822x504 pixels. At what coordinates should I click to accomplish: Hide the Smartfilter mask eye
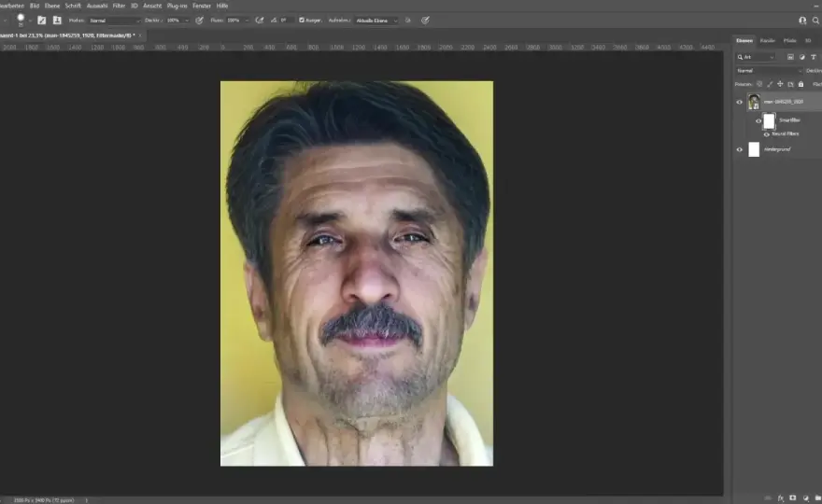tap(758, 121)
